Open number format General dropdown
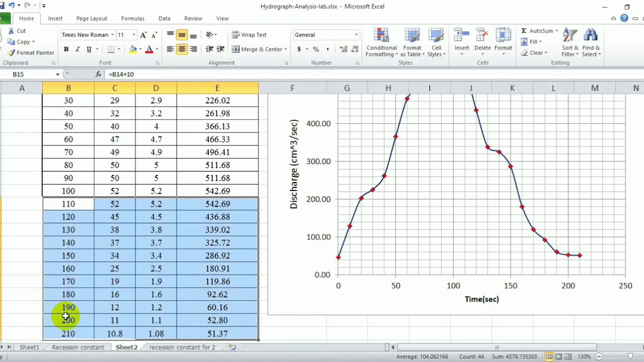Screen dimensions: 644x362 click(356, 35)
